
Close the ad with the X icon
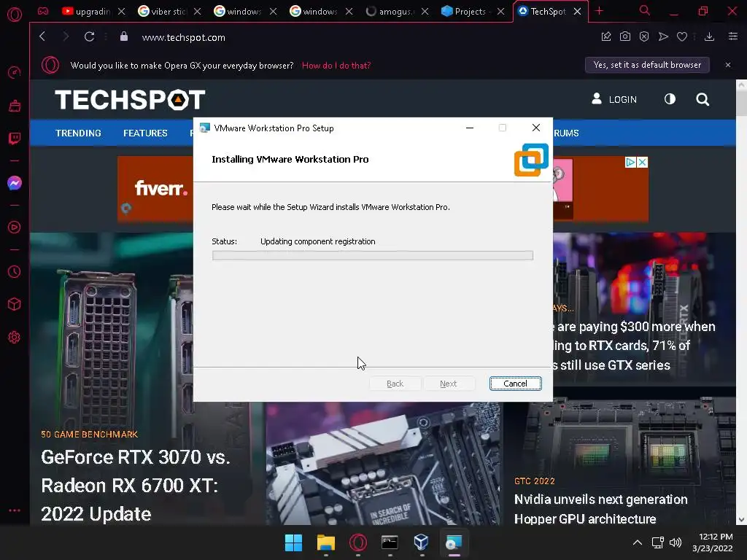point(642,162)
